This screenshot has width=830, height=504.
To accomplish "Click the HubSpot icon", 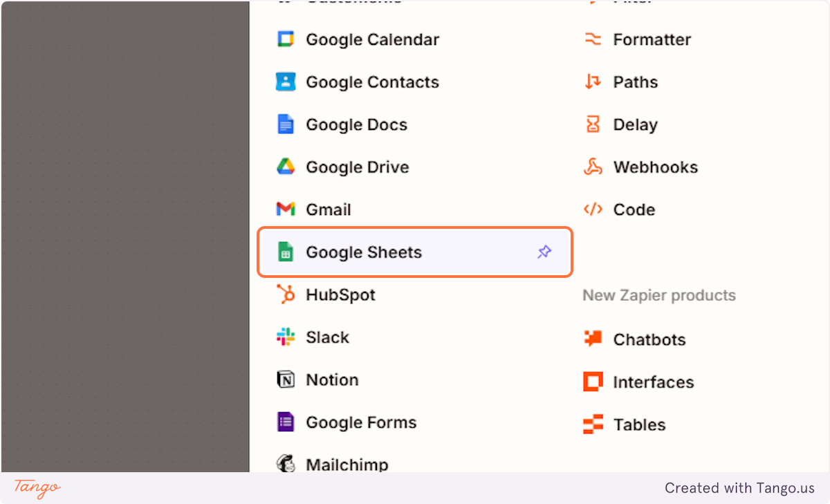I will (x=286, y=295).
